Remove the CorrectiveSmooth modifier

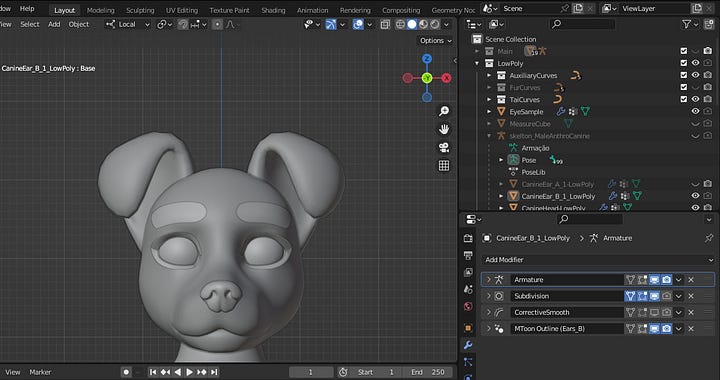(x=691, y=312)
